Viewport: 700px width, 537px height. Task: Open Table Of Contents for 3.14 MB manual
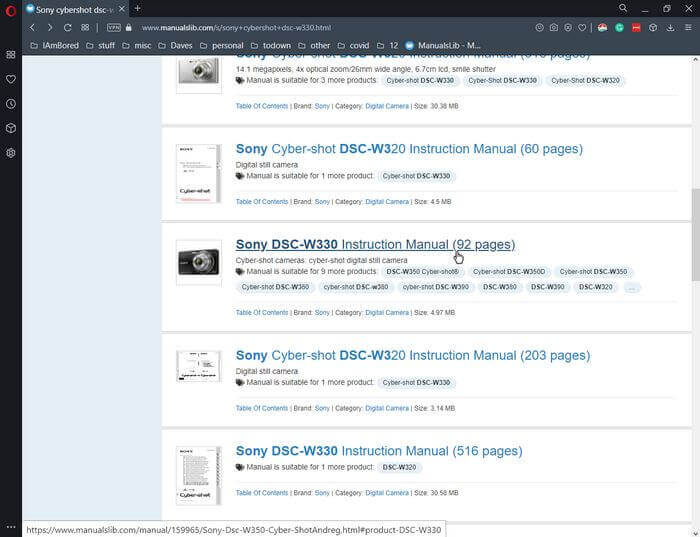coord(262,408)
